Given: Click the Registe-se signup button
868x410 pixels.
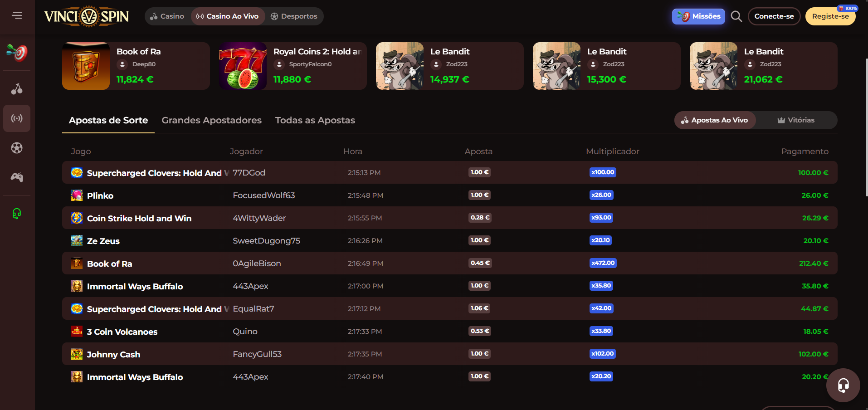Looking at the screenshot, I should (x=830, y=16).
